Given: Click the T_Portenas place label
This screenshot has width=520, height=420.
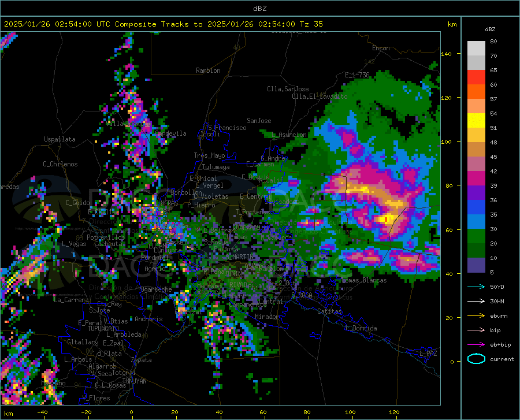Looking at the screenshot, I should click(252, 211).
